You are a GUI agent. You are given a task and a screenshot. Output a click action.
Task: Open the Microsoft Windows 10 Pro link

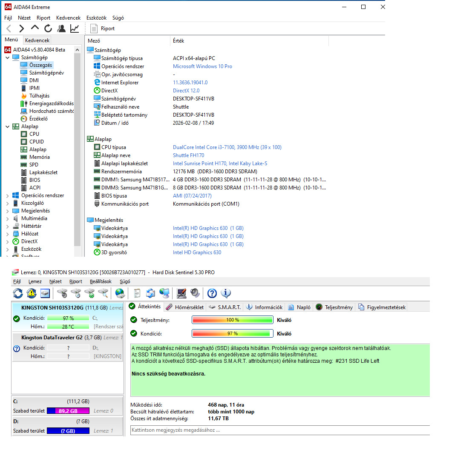202,66
